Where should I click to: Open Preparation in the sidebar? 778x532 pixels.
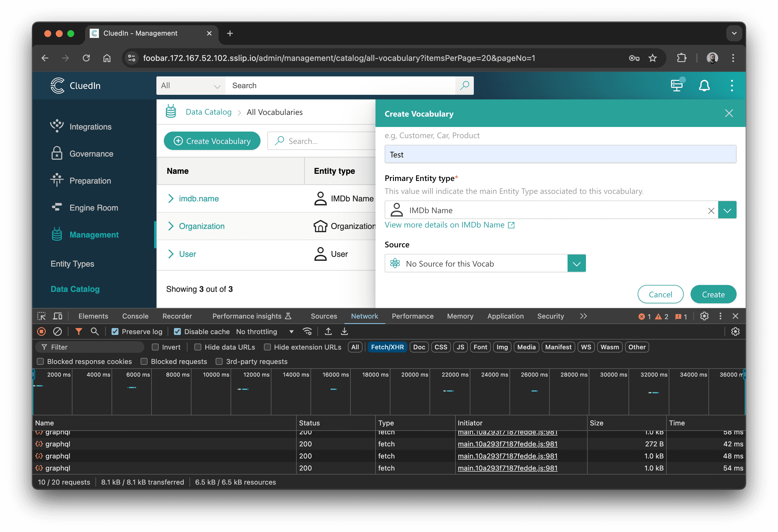pyautogui.click(x=81, y=181)
